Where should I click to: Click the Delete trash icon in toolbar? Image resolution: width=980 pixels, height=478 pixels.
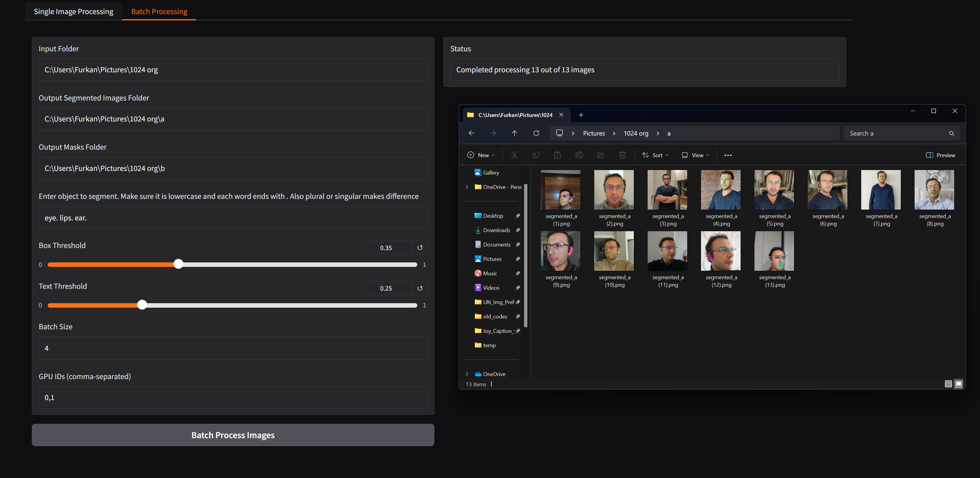point(622,155)
